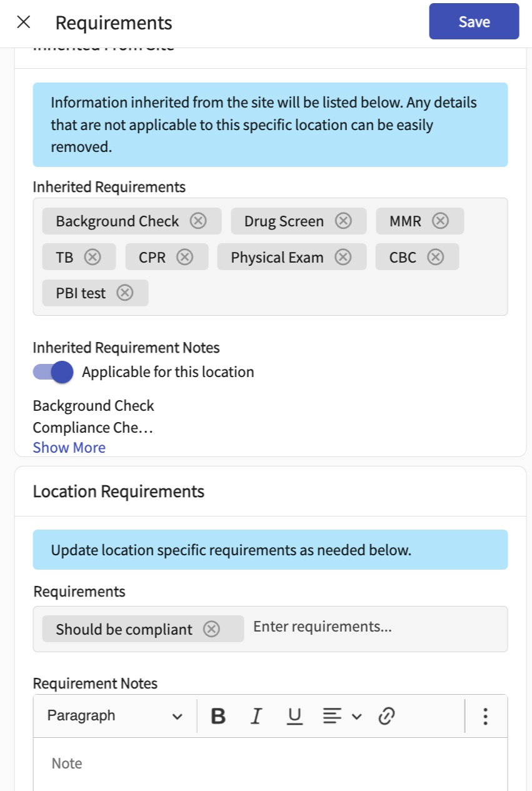
Task: Apply bold formatting in notes editor
Action: (x=218, y=716)
